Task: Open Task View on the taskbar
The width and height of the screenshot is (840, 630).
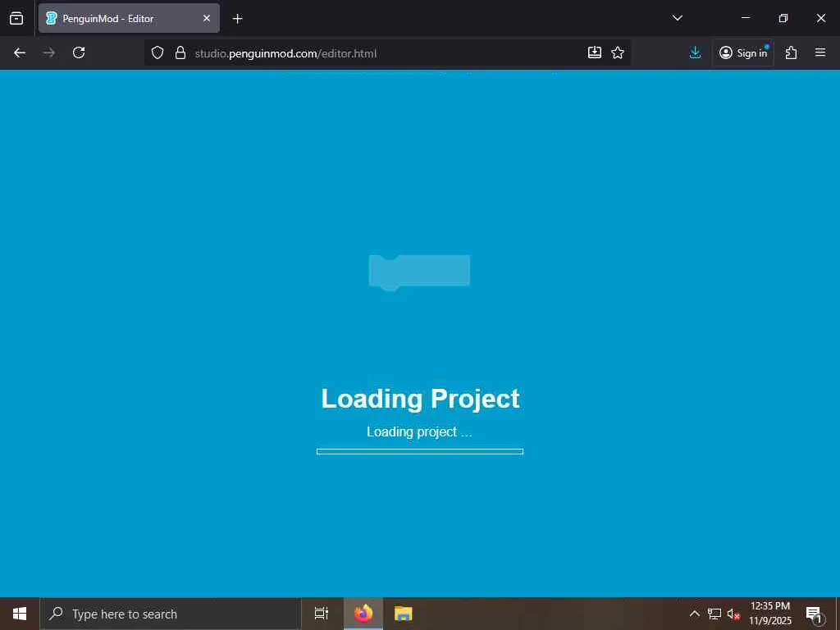Action: 322,614
